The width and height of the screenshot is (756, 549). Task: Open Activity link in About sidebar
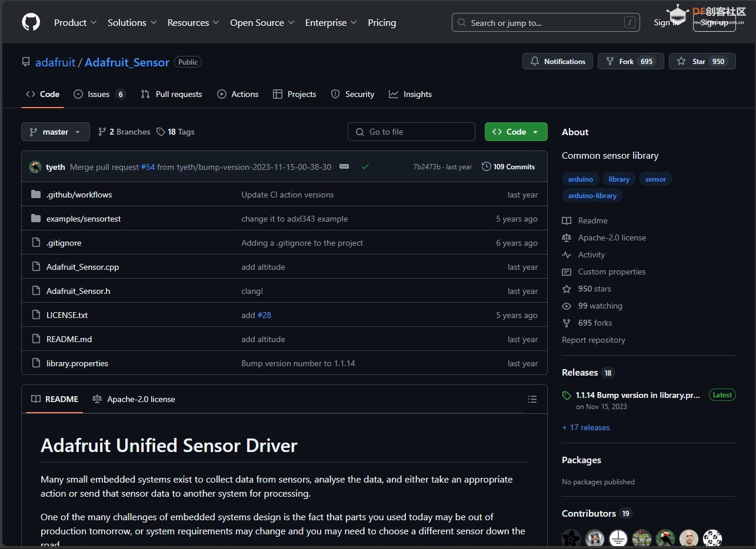coord(584,255)
